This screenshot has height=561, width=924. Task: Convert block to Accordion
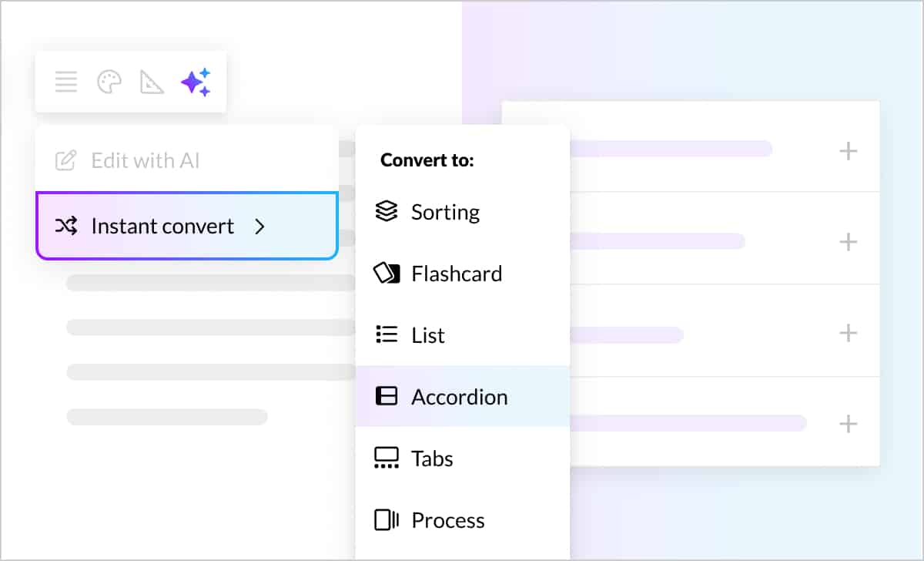[x=459, y=397]
